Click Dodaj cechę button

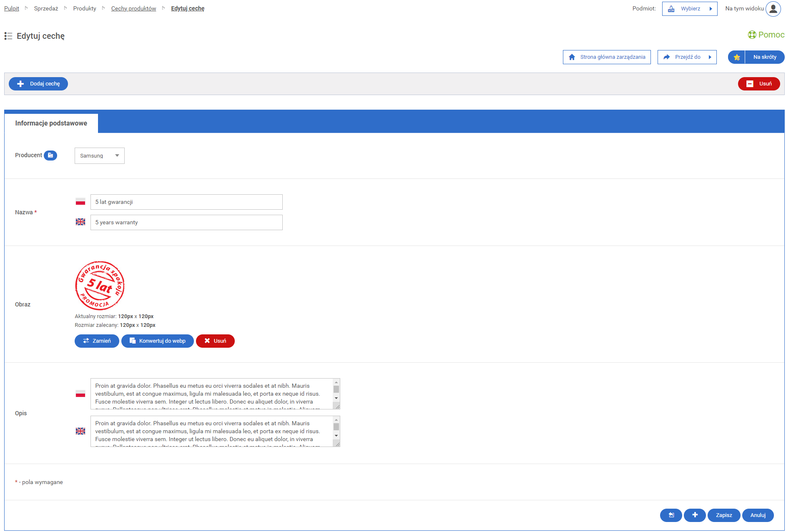pyautogui.click(x=38, y=84)
